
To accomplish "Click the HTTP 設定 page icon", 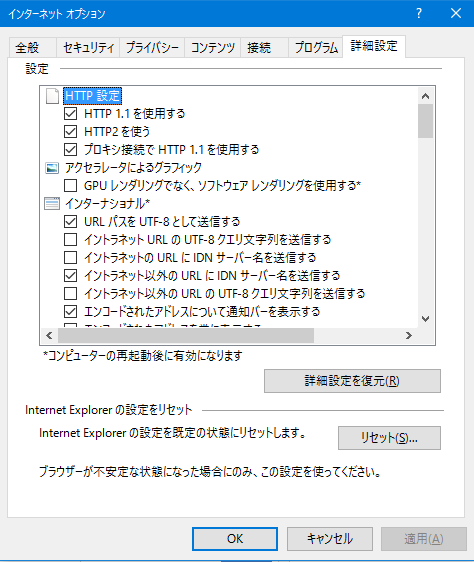I will 52,96.
